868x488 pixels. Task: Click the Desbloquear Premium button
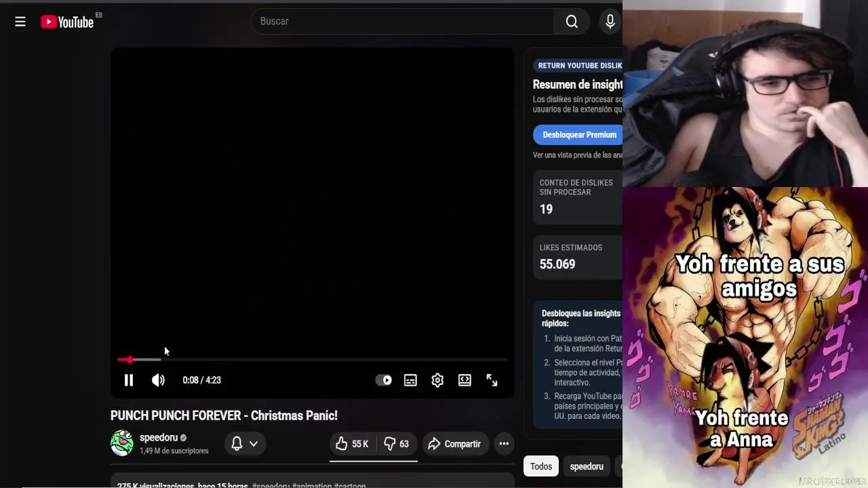(x=578, y=135)
